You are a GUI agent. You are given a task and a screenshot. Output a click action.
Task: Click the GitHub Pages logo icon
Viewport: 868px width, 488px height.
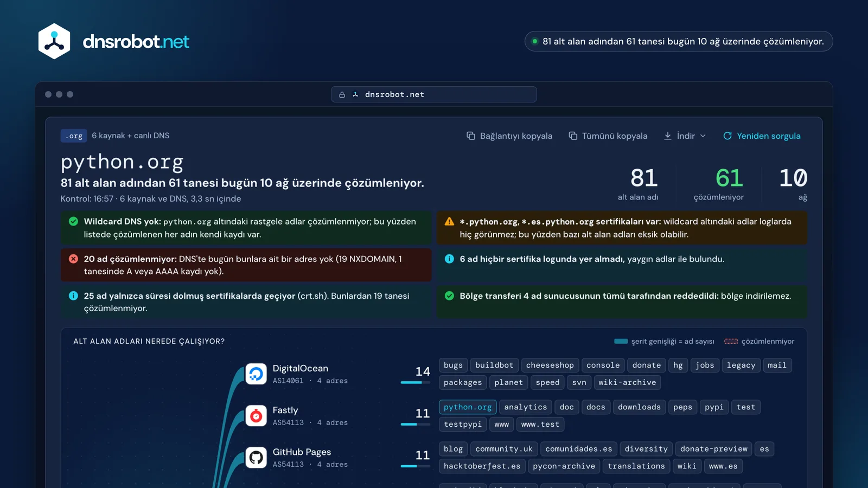[x=256, y=457]
